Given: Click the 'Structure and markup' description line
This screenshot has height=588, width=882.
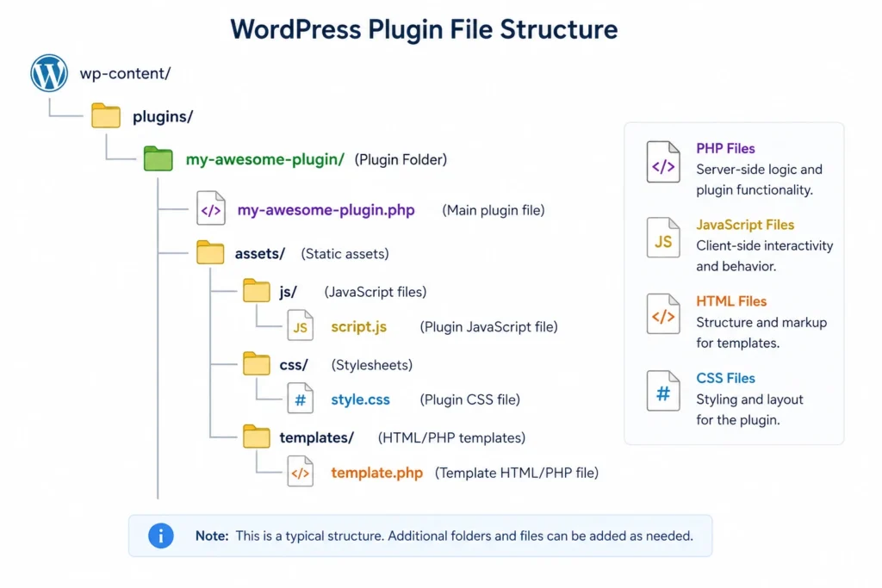Looking at the screenshot, I should 761,323.
